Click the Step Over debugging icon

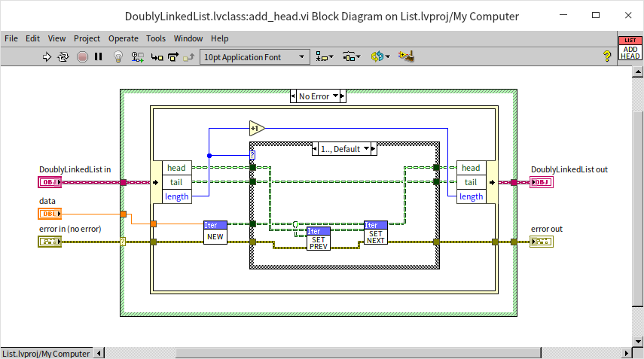tap(172, 56)
